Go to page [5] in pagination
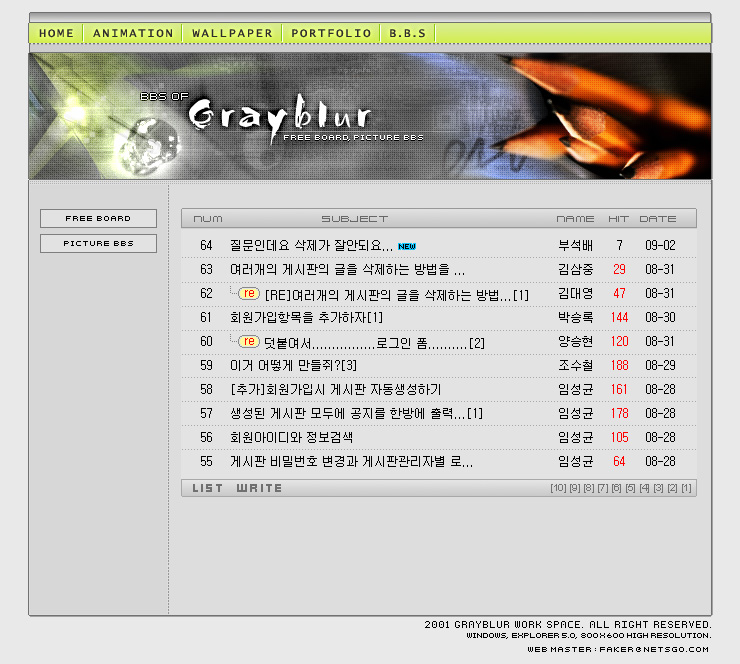 [631, 488]
